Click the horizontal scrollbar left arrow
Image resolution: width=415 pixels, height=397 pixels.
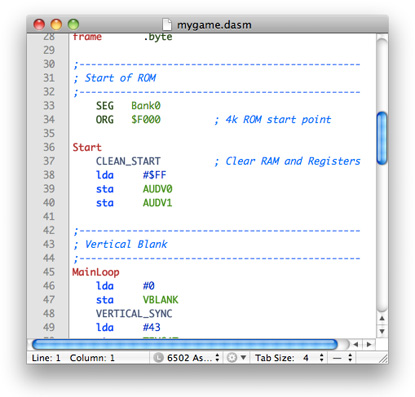pyautogui.click(x=356, y=344)
